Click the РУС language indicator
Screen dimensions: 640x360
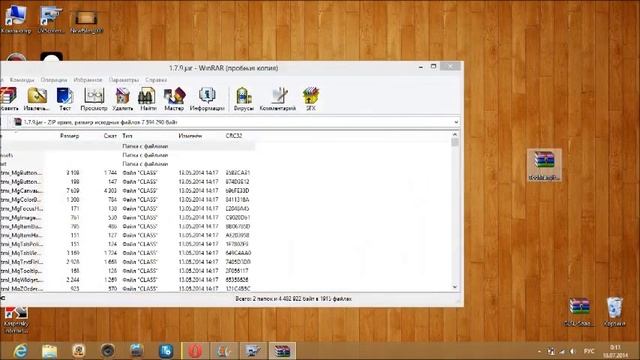click(589, 351)
